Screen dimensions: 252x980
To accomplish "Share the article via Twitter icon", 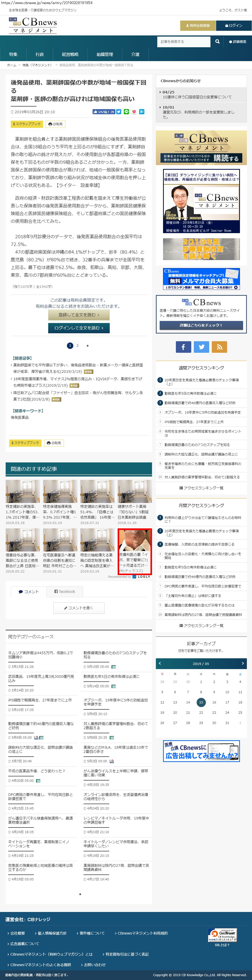I will 119,112.
